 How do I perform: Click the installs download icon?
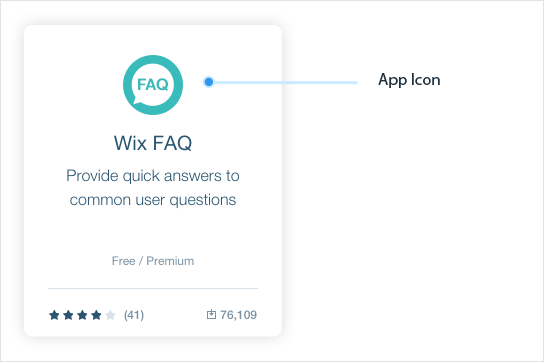click(x=211, y=314)
